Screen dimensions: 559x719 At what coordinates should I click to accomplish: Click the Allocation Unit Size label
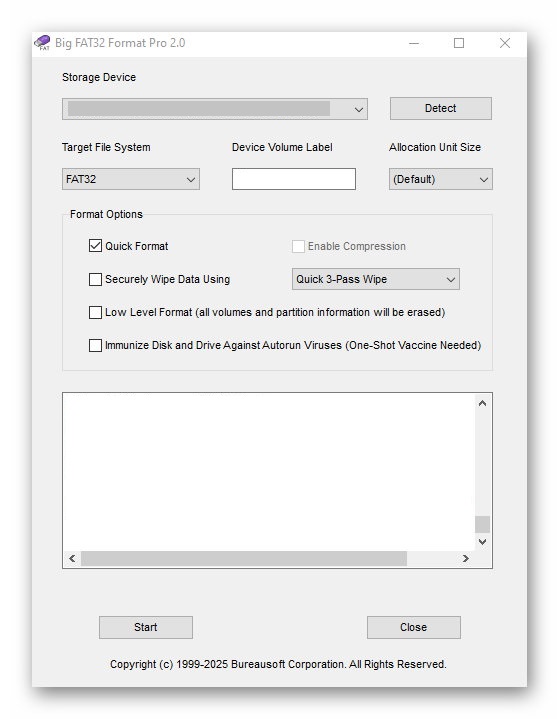point(435,147)
